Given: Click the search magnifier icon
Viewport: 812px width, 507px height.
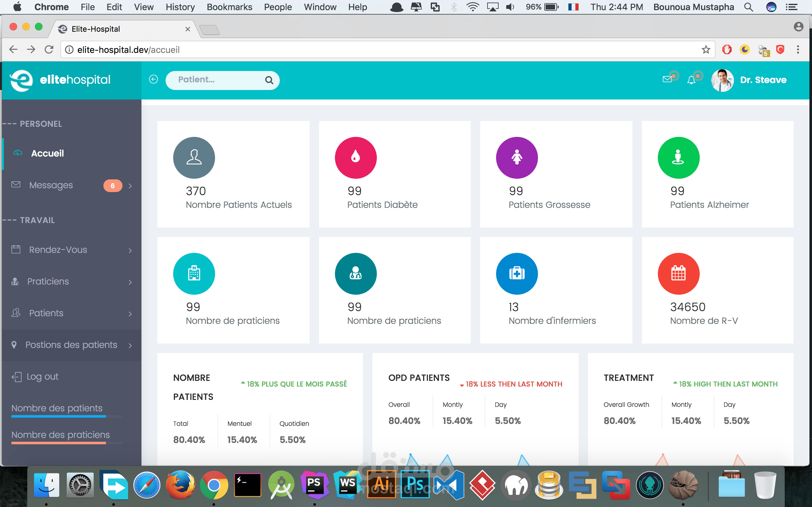Looking at the screenshot, I should tap(269, 80).
